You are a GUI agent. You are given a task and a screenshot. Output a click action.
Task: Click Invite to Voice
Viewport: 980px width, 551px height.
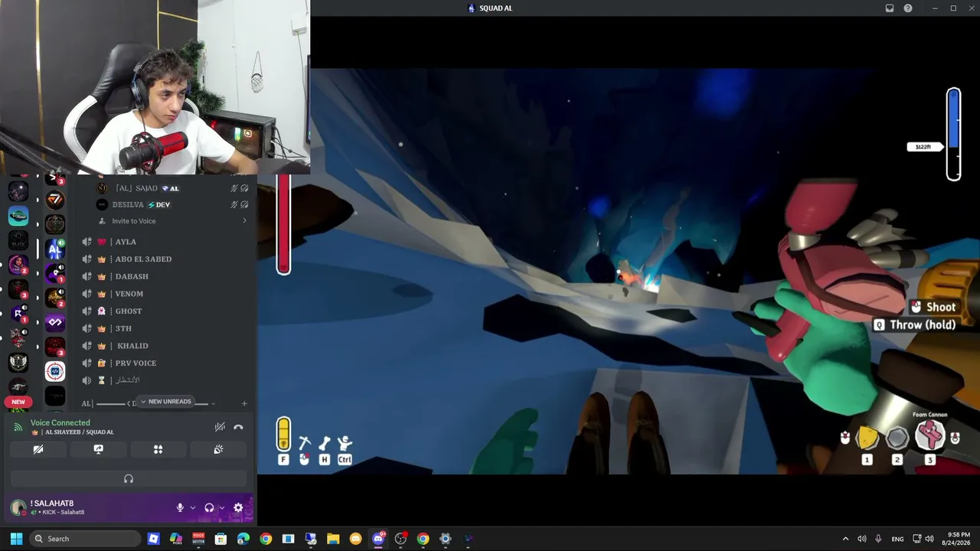tap(134, 221)
